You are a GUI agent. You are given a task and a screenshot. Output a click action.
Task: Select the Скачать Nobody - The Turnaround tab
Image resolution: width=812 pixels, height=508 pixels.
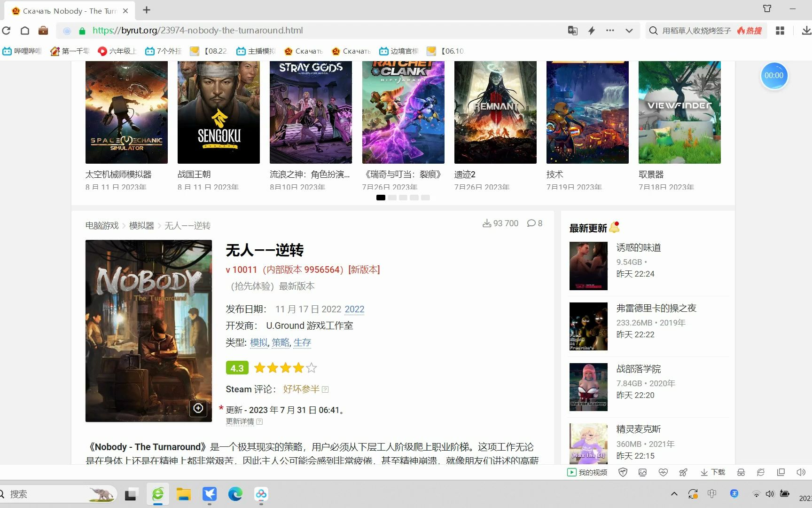click(x=70, y=11)
